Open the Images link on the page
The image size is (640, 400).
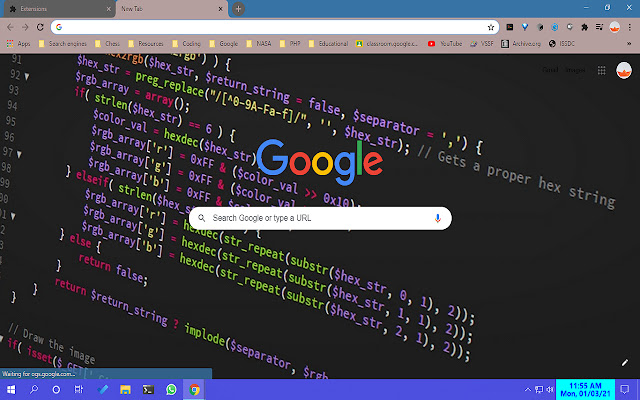pyautogui.click(x=575, y=70)
